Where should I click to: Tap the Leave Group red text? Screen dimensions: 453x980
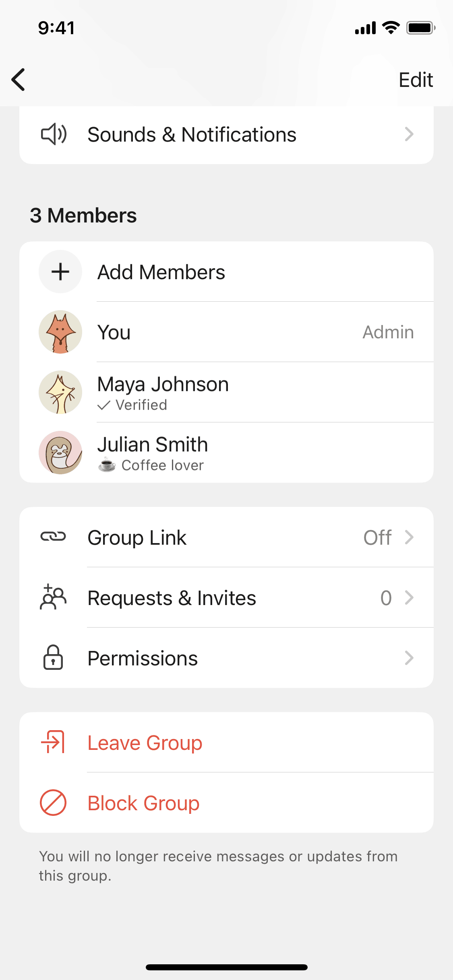[145, 743]
